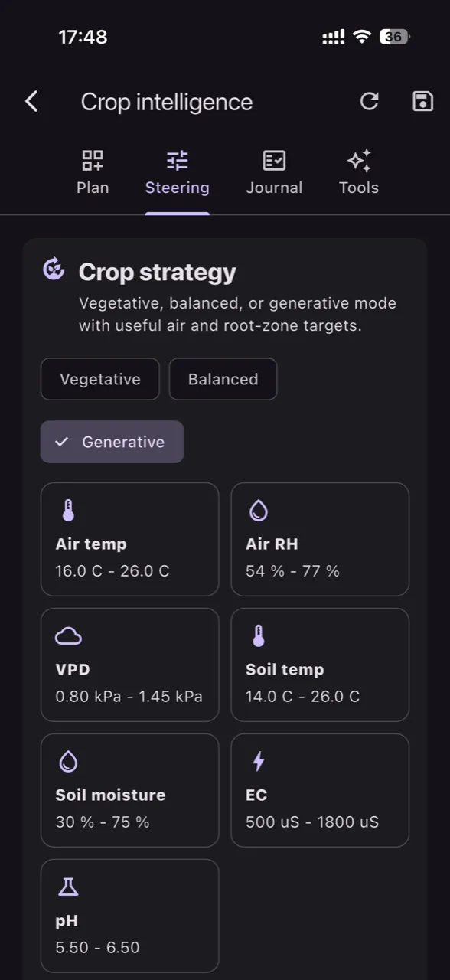Tap the VPD cloud icon
Image resolution: width=450 pixels, height=980 pixels.
(68, 635)
